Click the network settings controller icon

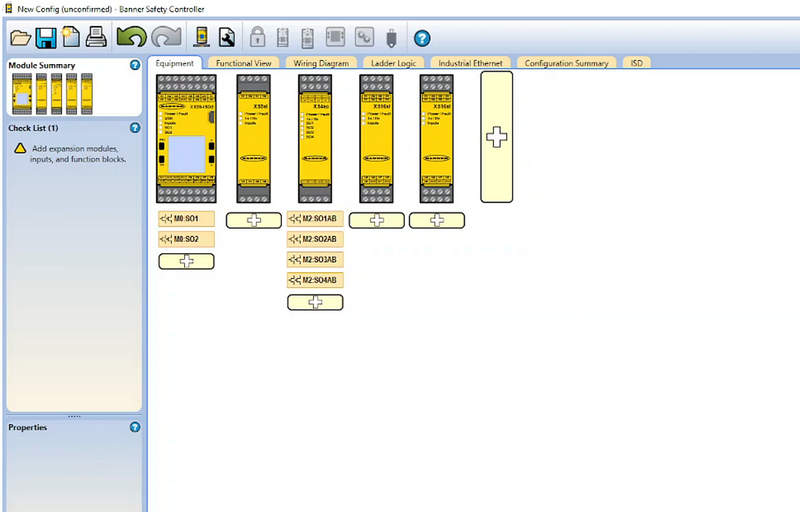click(x=202, y=37)
